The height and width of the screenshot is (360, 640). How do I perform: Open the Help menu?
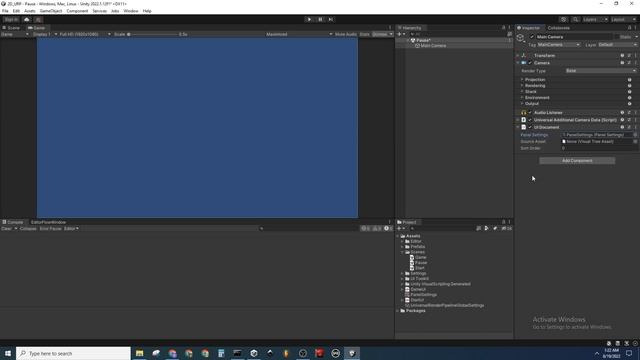(x=147, y=11)
